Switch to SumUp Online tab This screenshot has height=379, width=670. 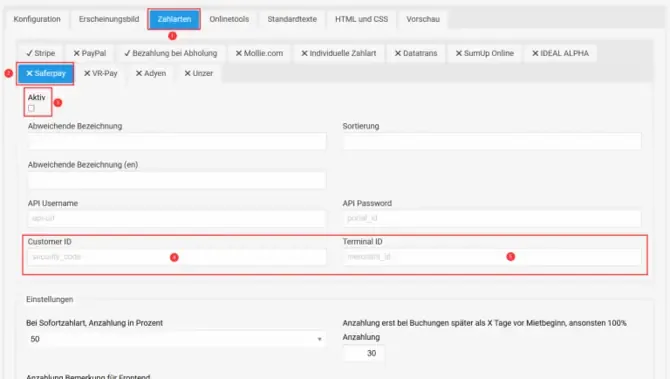(485, 53)
